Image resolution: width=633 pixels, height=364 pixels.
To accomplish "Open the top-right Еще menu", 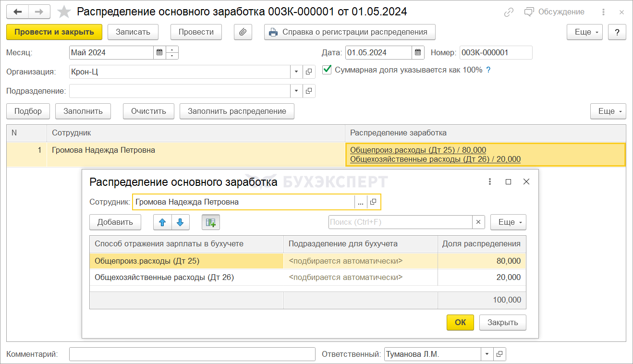I will point(584,32).
